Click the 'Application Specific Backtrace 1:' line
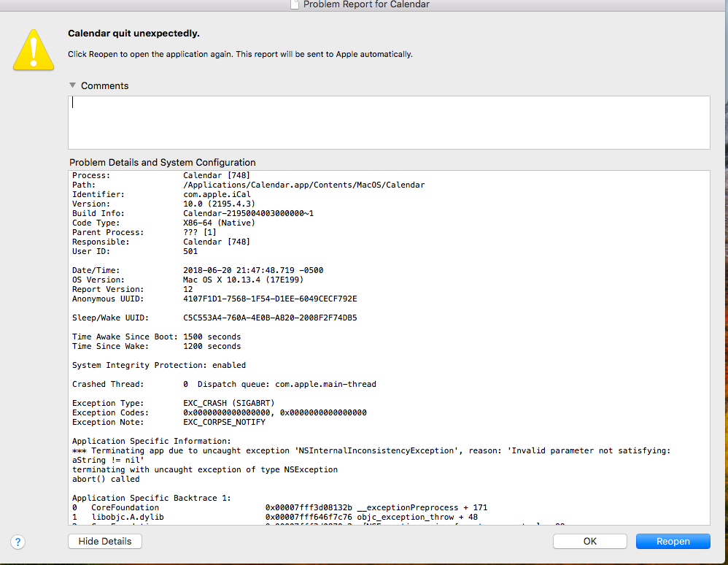The height and width of the screenshot is (565, 728). click(151, 498)
